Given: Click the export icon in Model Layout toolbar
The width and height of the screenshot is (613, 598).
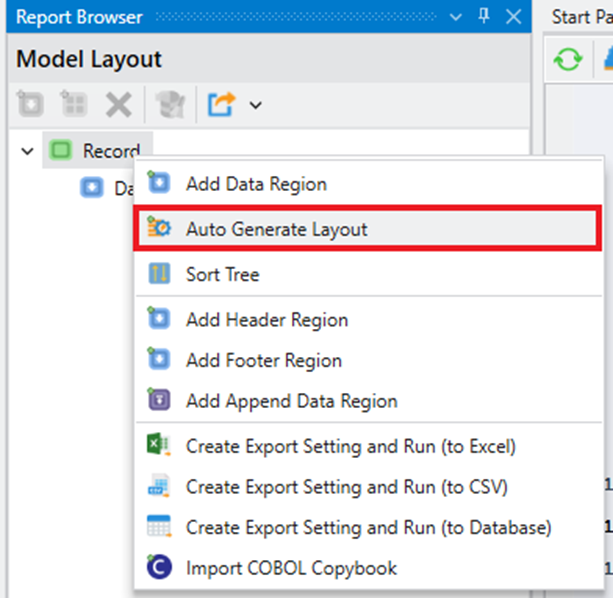Looking at the screenshot, I should click(x=220, y=104).
